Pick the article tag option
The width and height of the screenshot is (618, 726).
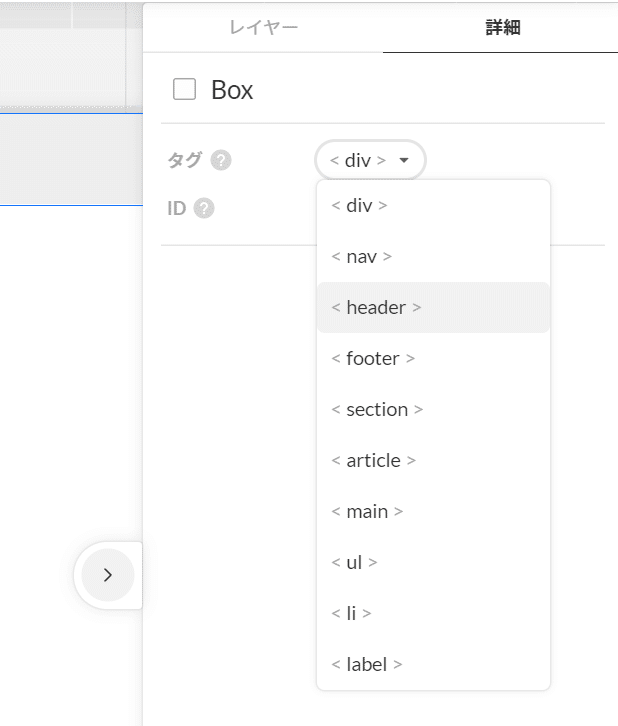pos(373,461)
